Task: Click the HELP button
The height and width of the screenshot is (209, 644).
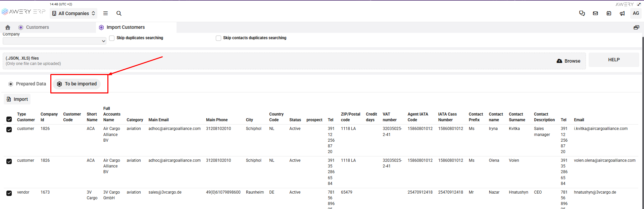Action: (614, 60)
